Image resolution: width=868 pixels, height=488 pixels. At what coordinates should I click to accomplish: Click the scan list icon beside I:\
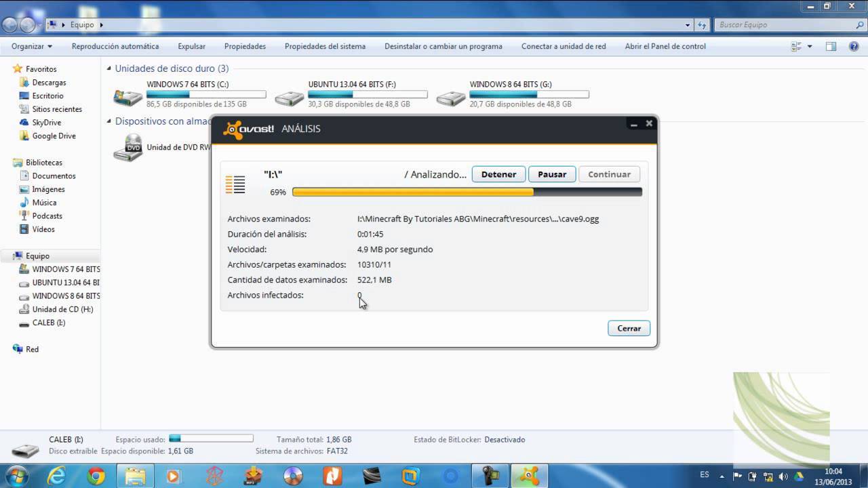(x=235, y=184)
